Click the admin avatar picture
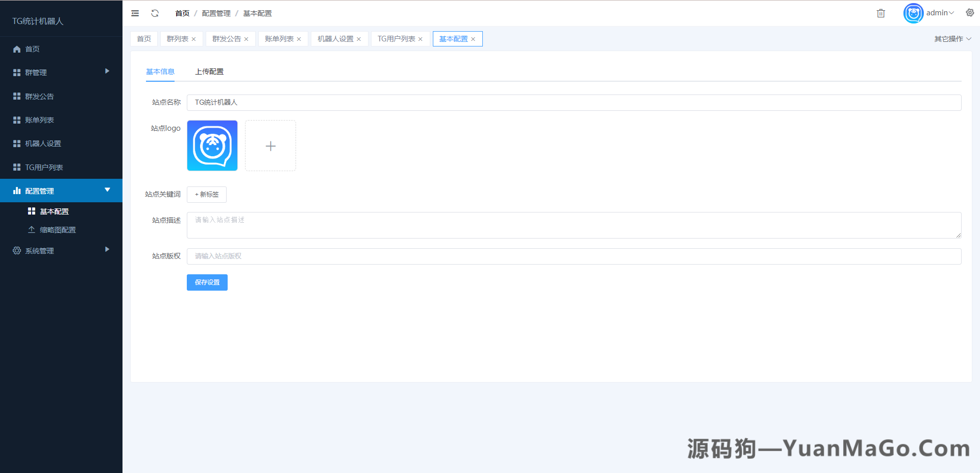Screen dimensions: 980x473 click(x=914, y=13)
